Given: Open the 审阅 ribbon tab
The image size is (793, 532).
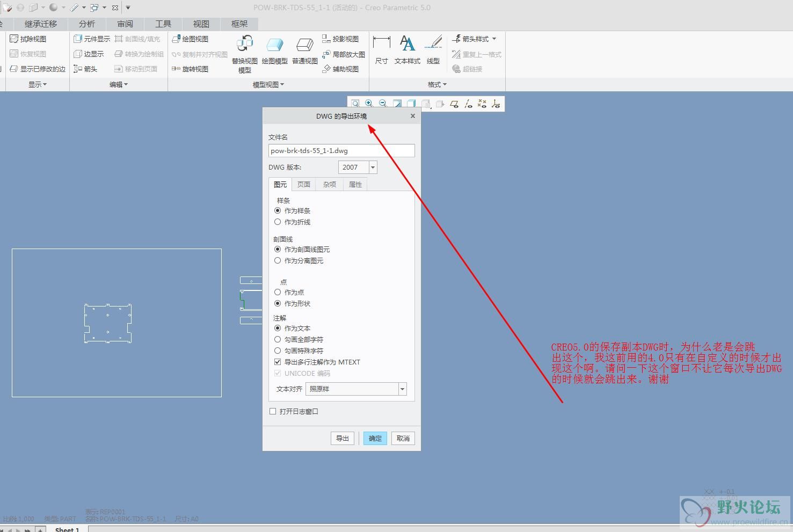Looking at the screenshot, I should [x=125, y=24].
